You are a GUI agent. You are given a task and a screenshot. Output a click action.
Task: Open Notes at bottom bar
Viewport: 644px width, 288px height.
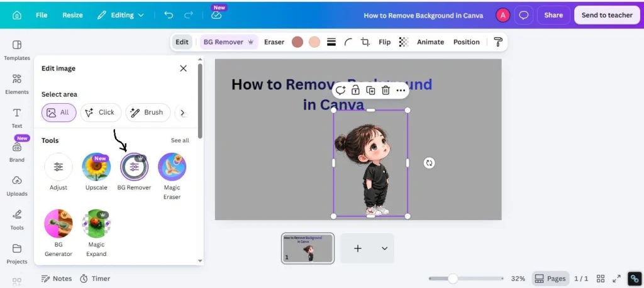point(57,279)
